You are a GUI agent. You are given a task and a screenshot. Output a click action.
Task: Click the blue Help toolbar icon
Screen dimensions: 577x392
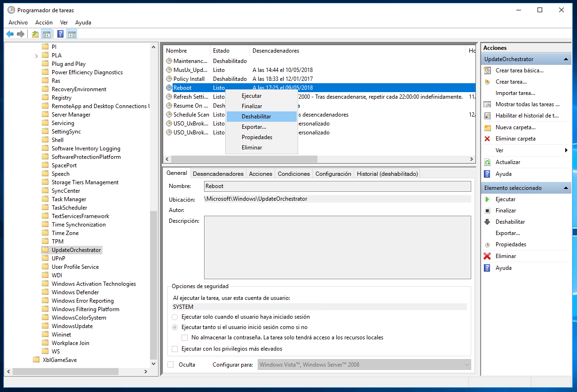coord(61,34)
